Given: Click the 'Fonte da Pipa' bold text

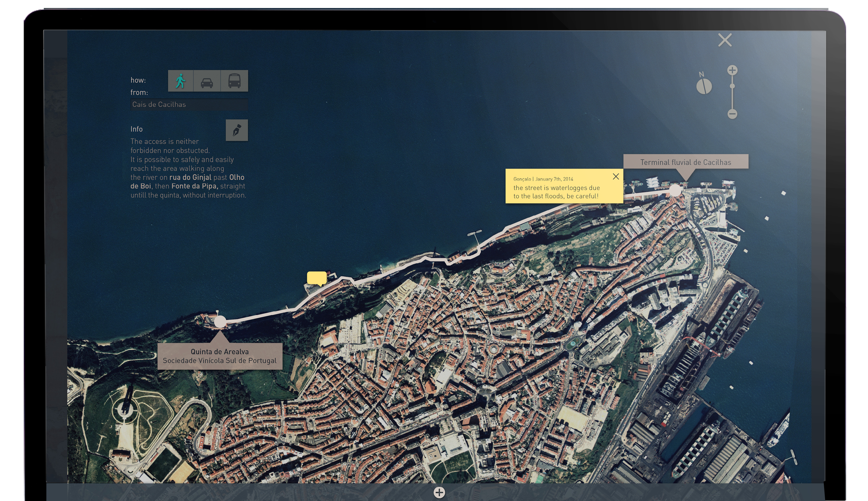Looking at the screenshot, I should click(x=195, y=186).
